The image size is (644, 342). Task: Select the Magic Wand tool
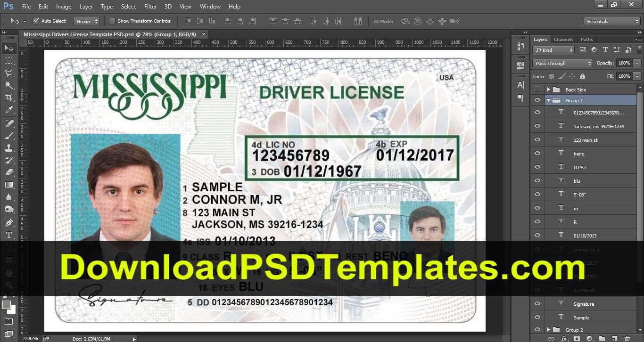(8, 85)
